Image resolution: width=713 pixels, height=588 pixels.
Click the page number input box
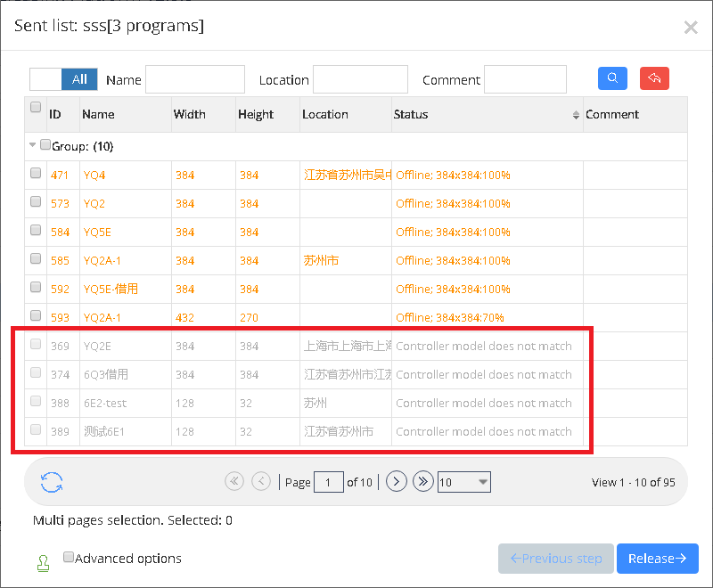[329, 482]
